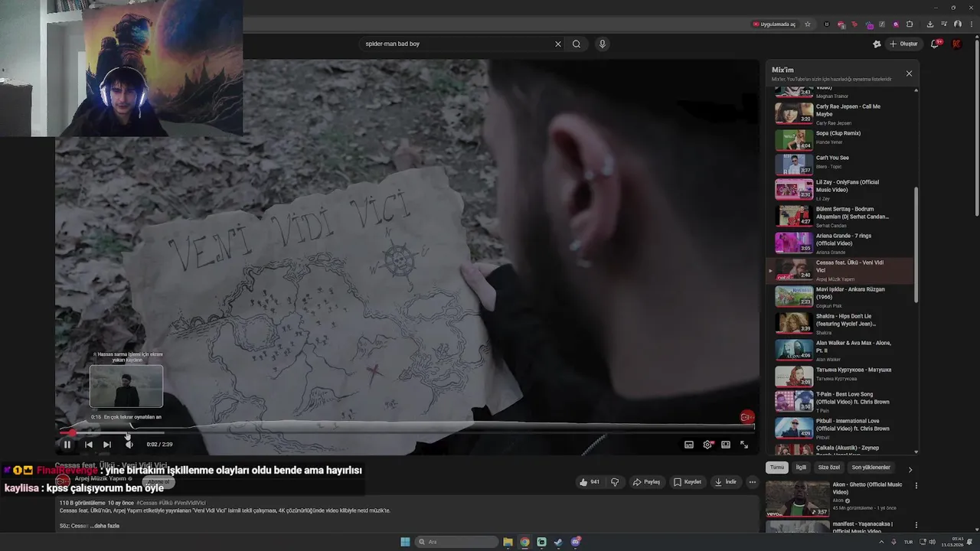Toggle subtitles on the video player

coord(689,445)
